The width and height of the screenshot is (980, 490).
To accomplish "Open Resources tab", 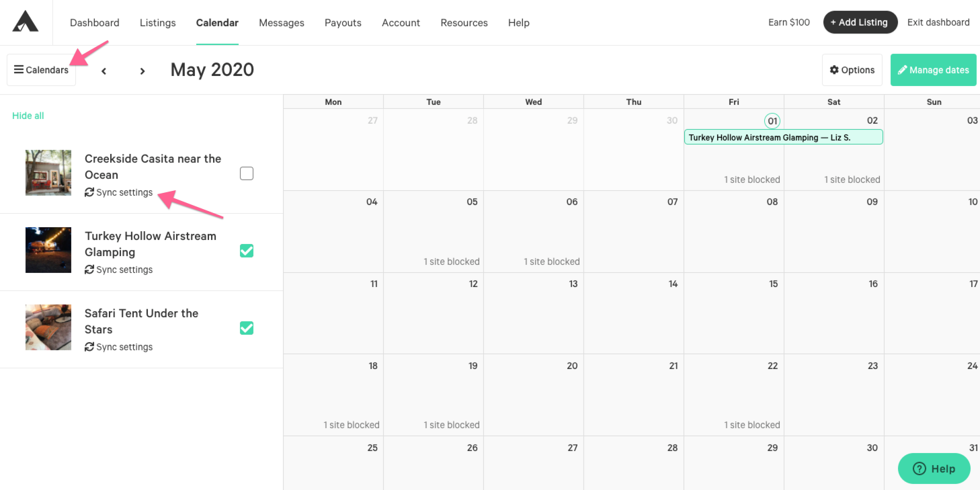I will point(464,23).
